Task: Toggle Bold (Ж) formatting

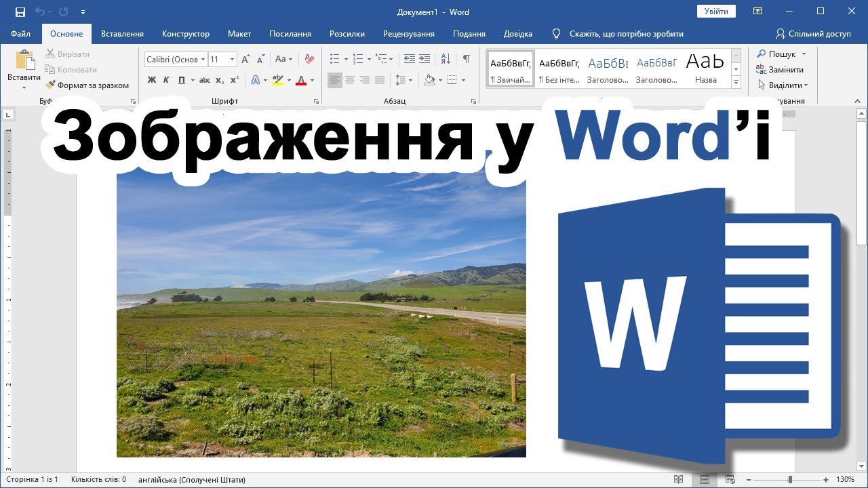Action: click(152, 80)
